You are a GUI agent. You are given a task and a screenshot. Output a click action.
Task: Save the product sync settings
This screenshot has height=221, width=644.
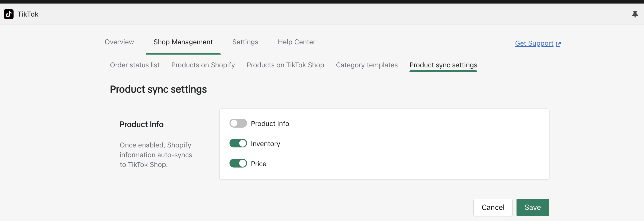click(532, 207)
